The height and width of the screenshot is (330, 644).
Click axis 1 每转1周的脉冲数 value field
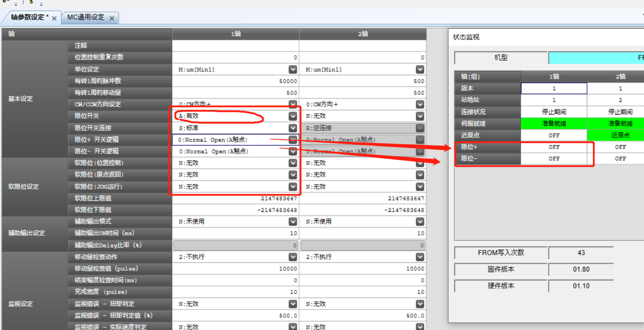point(235,81)
